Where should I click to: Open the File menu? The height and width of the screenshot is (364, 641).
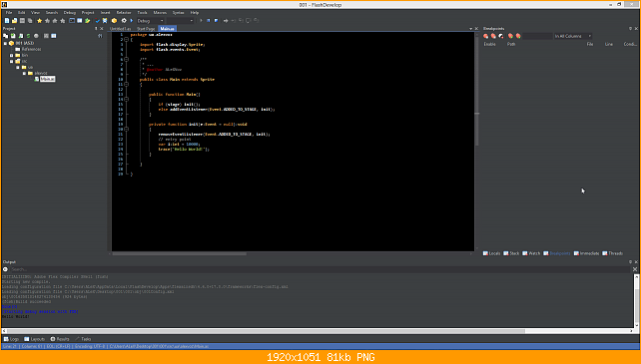[9, 13]
